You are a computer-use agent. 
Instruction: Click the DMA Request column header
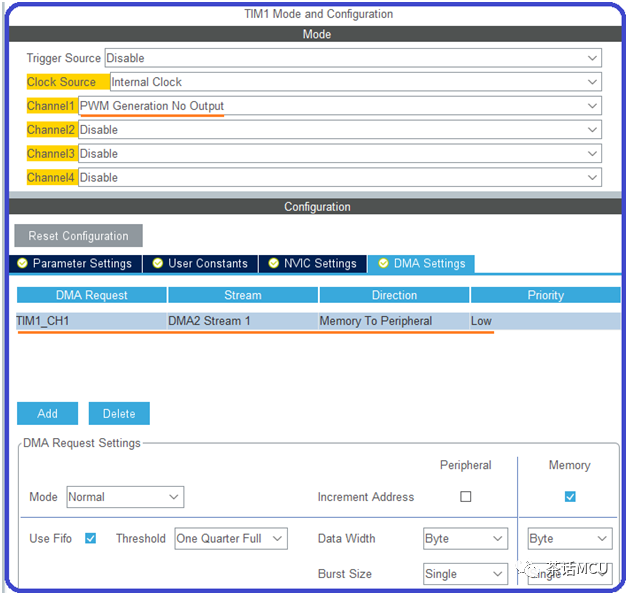coord(92,295)
